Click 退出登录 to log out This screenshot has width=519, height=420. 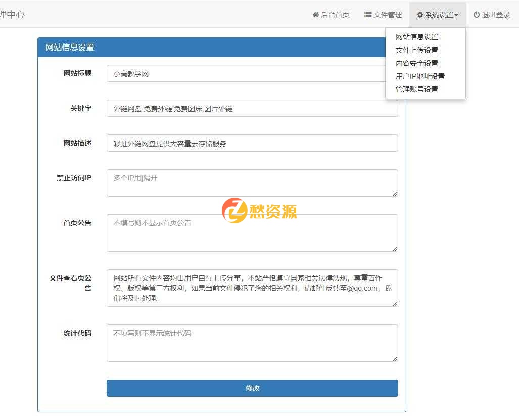495,15
